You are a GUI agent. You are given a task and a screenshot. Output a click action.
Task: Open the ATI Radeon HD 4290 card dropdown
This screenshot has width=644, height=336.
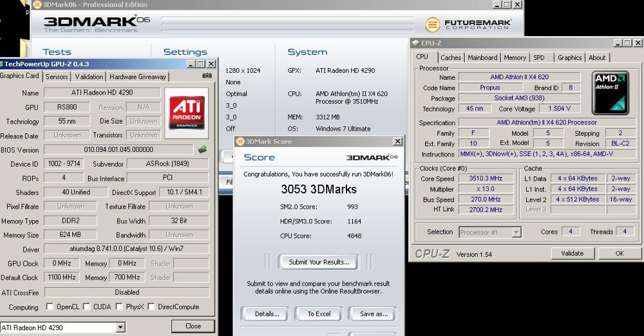pos(120,328)
